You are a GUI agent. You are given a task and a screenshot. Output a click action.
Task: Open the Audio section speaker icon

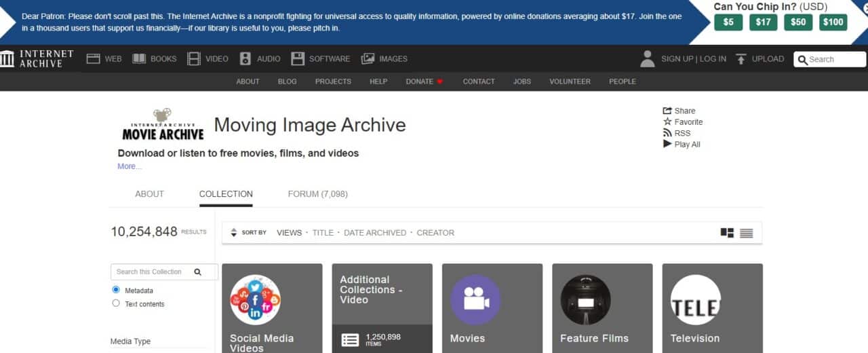point(245,59)
